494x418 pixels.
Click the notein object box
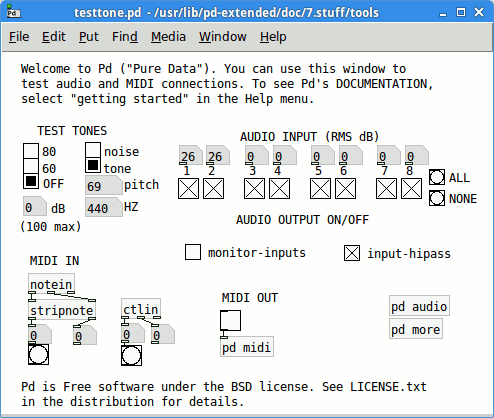tap(51, 284)
